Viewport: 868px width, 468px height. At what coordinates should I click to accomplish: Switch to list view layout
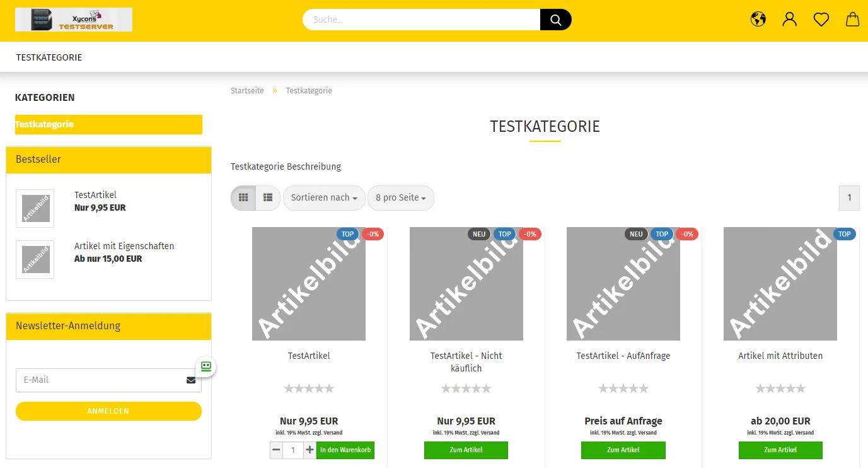pyautogui.click(x=268, y=198)
